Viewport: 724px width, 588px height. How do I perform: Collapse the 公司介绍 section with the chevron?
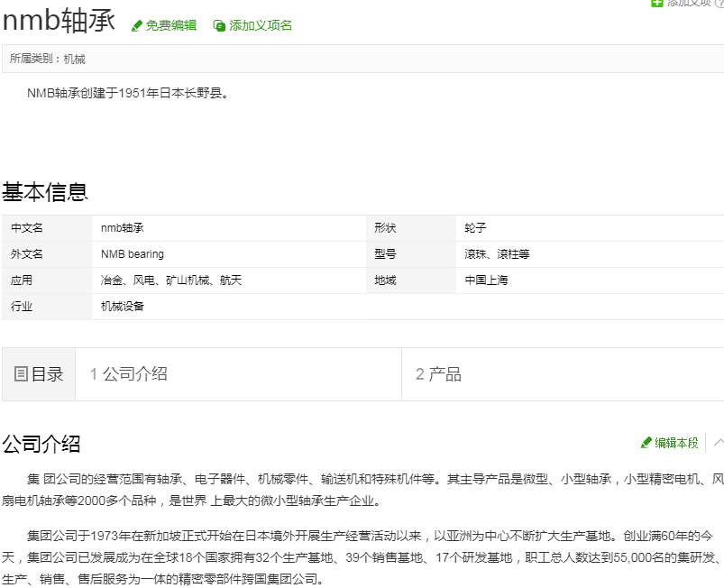click(719, 443)
